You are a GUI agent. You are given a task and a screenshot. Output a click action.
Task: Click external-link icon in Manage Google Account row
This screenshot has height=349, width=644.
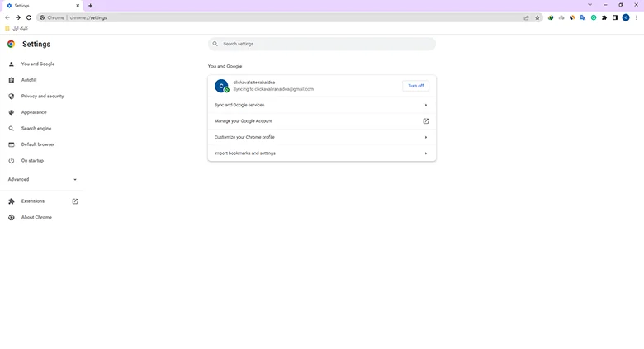[426, 121]
